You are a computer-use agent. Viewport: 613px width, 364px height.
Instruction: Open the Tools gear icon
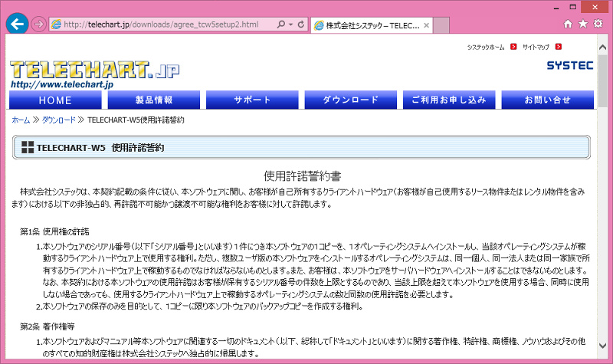[x=598, y=24]
